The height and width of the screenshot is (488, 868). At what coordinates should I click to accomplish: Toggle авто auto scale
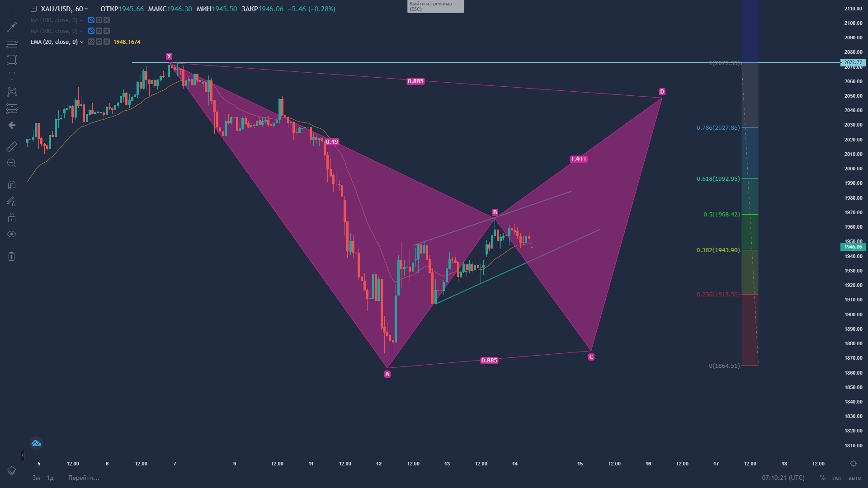[854, 478]
